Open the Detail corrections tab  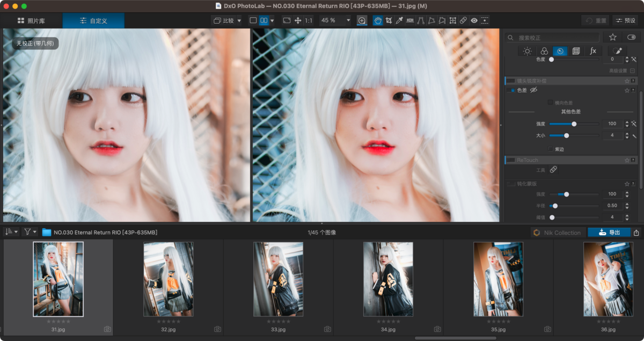click(x=560, y=51)
